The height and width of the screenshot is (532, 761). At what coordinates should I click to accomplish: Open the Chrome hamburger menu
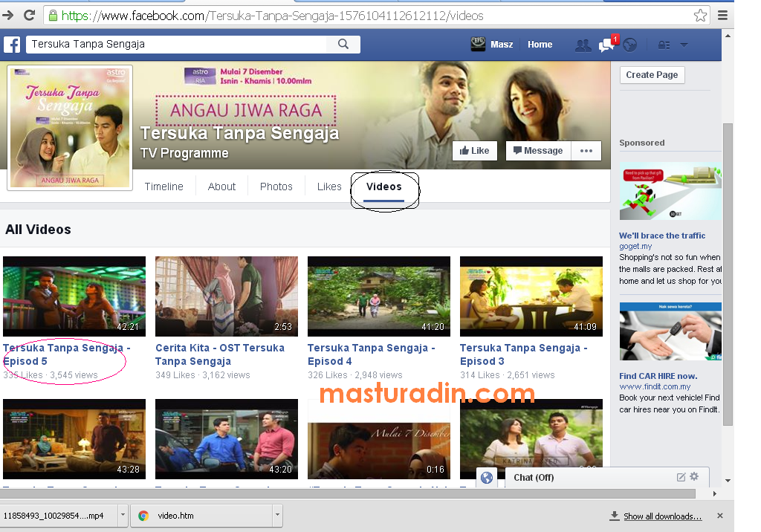click(722, 16)
